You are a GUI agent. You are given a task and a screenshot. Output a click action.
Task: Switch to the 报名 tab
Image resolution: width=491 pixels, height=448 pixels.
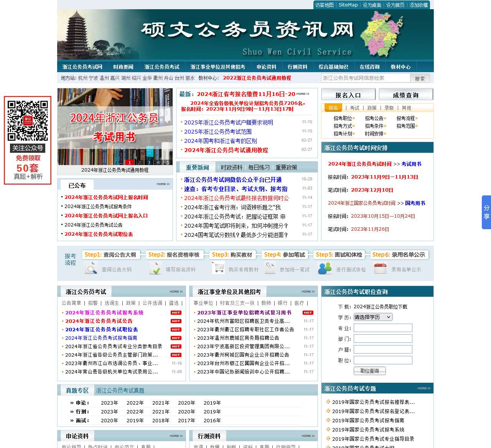tap(333, 108)
